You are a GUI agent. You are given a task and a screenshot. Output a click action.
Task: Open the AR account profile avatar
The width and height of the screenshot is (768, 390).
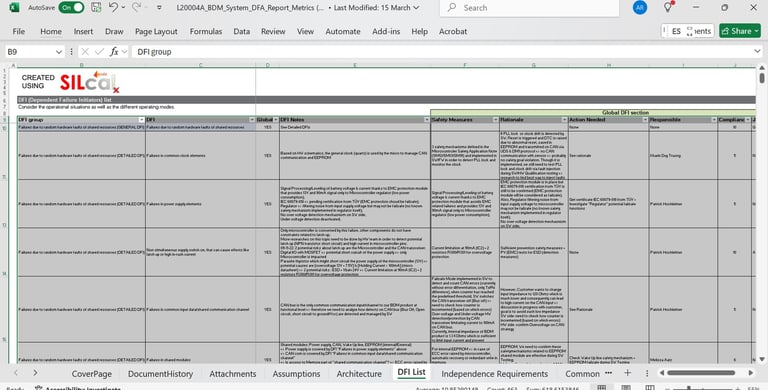(640, 7)
